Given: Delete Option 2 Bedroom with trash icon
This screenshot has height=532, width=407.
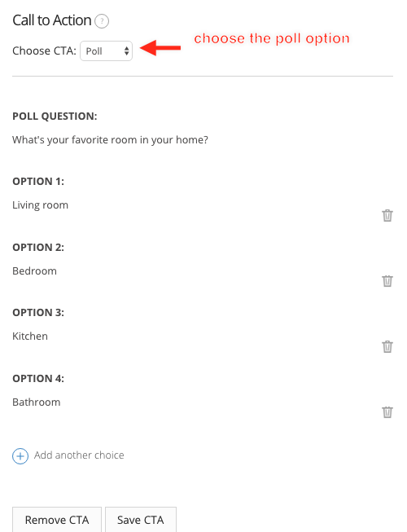Looking at the screenshot, I should pos(387,281).
